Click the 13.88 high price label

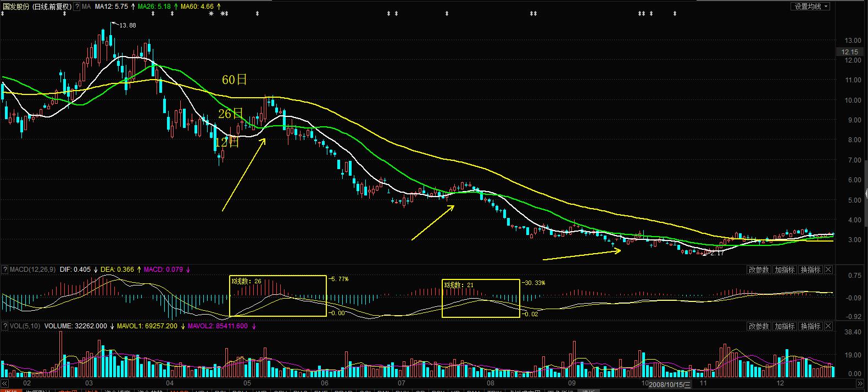[127, 25]
